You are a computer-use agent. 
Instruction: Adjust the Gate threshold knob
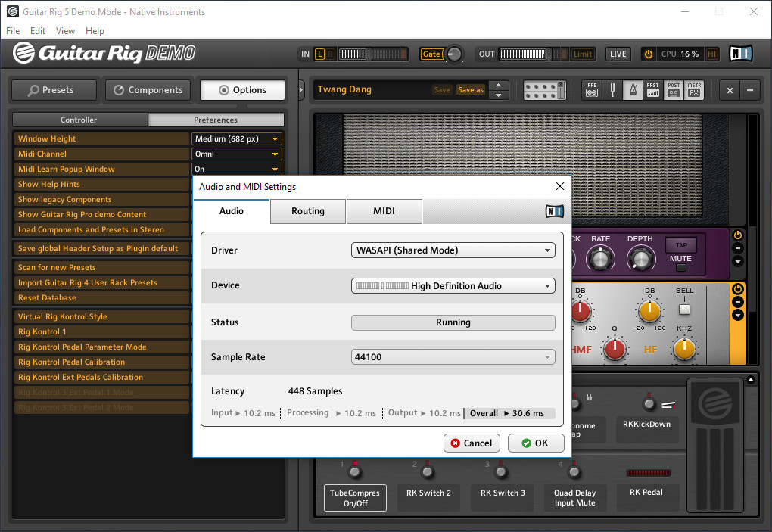(x=453, y=54)
